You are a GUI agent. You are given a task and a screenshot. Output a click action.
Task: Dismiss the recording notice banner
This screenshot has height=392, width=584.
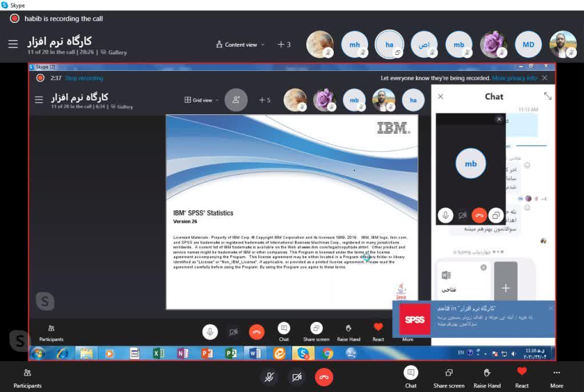545,78
